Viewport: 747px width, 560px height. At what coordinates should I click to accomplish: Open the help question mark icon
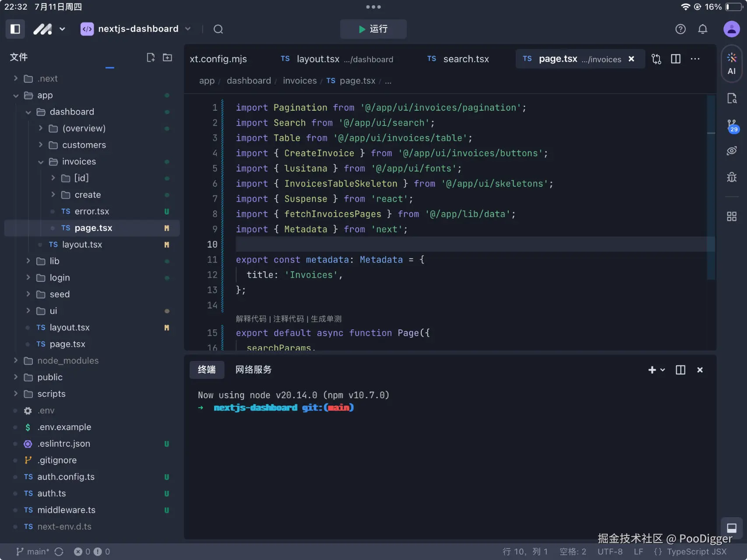tap(680, 29)
